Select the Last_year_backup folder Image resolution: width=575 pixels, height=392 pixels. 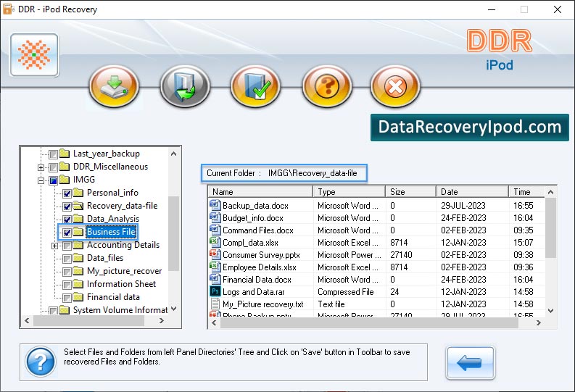[107, 154]
